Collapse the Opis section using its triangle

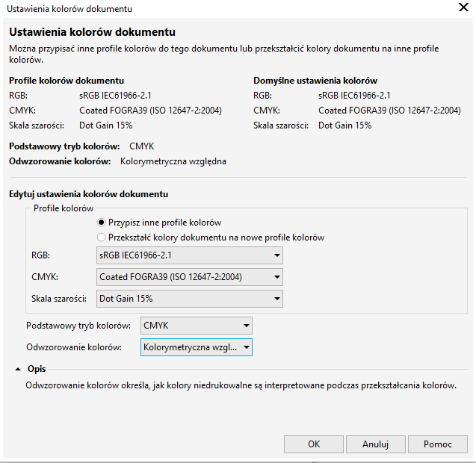(x=17, y=369)
